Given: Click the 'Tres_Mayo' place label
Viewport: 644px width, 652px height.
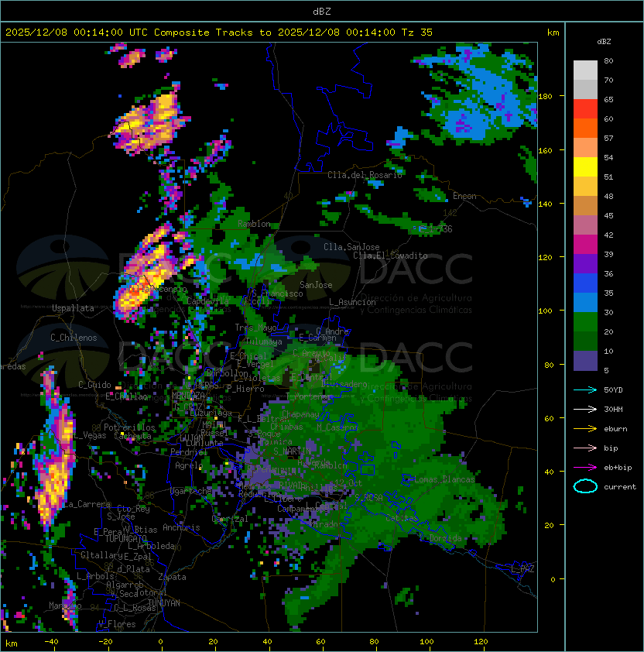Looking at the screenshot, I should [255, 328].
